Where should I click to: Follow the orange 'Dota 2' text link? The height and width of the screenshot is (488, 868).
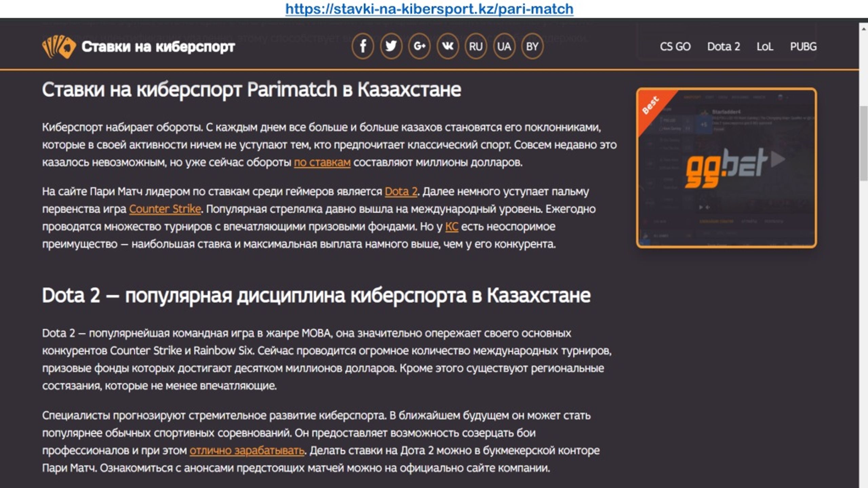(x=401, y=191)
